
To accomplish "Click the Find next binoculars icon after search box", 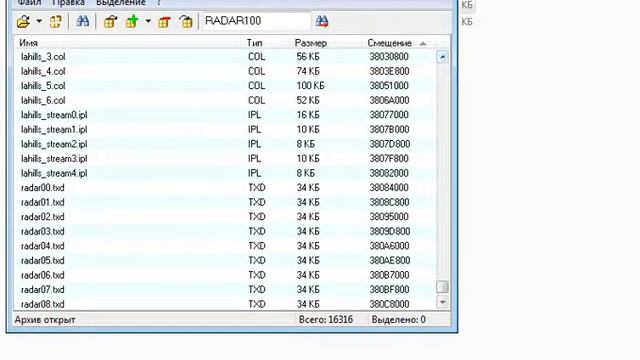I will (322, 21).
